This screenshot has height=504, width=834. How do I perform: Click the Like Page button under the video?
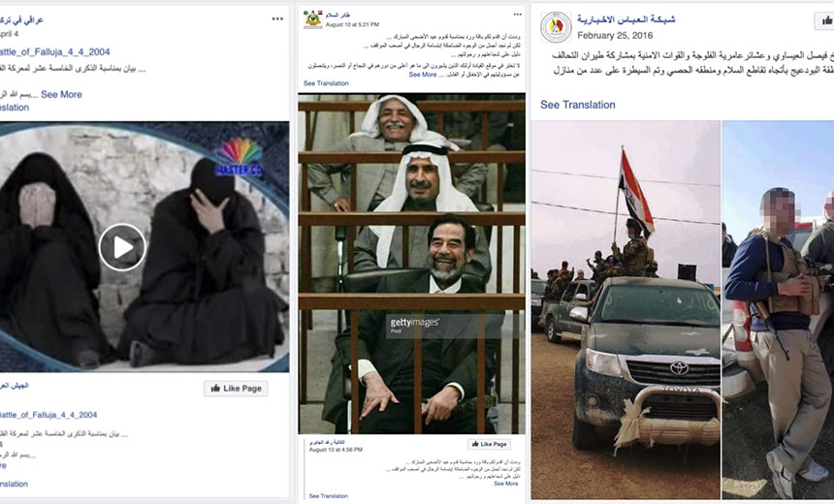[236, 388]
